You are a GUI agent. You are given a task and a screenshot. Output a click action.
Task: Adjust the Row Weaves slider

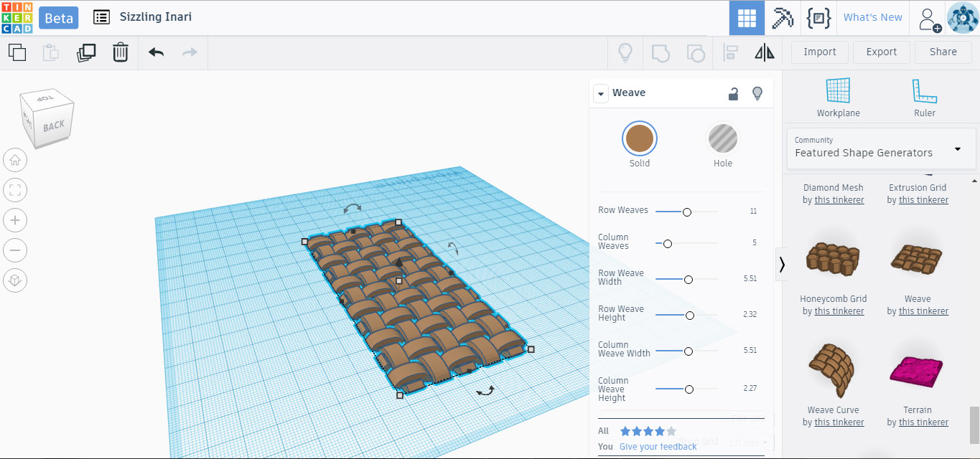click(x=686, y=212)
